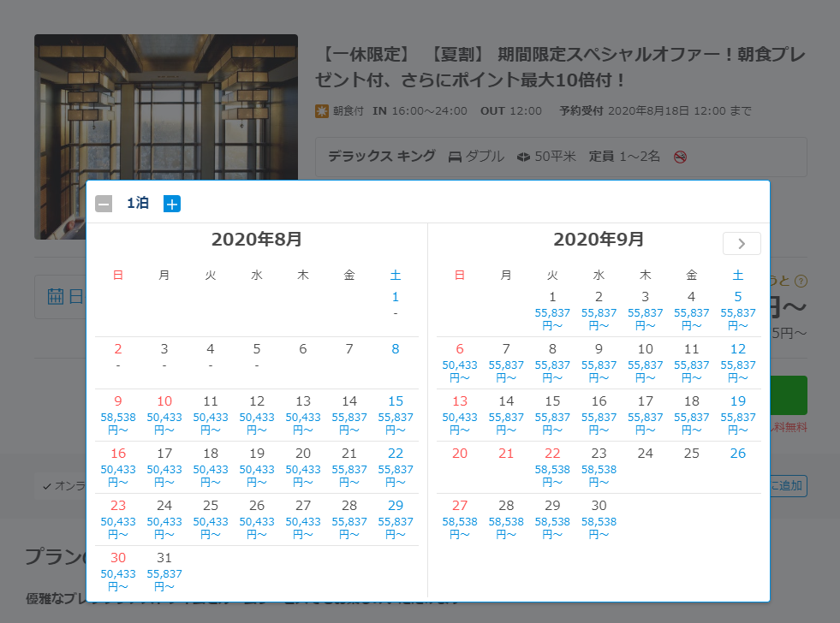This screenshot has width=840, height=623.
Task: Click the non-smoking icon in room details
Action: [x=680, y=157]
